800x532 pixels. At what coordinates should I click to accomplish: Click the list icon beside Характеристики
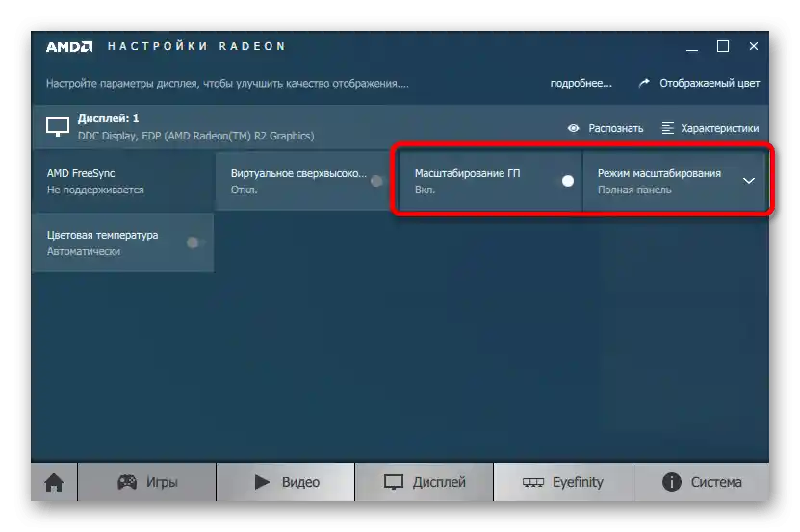tap(667, 128)
